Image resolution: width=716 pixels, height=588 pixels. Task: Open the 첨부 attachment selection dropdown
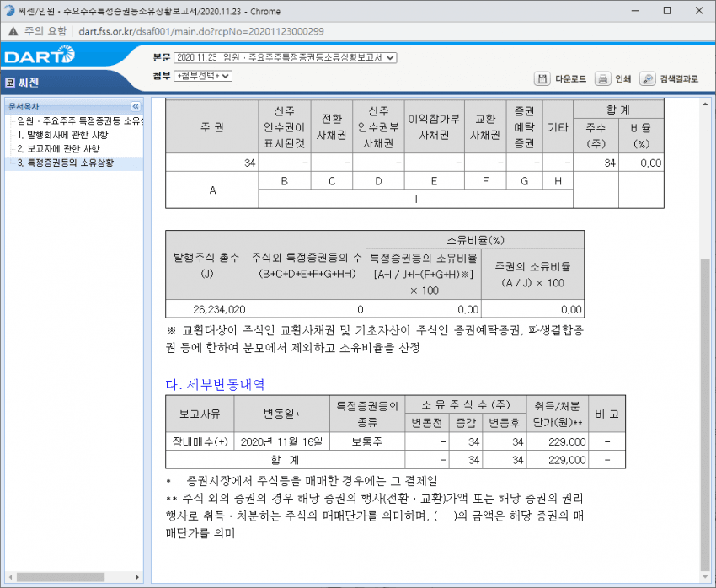202,76
